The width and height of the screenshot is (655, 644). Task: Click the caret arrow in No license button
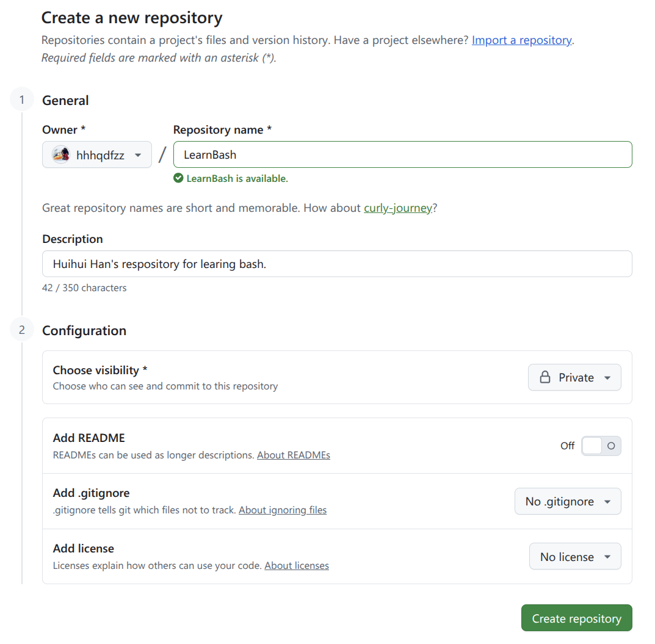pos(607,557)
